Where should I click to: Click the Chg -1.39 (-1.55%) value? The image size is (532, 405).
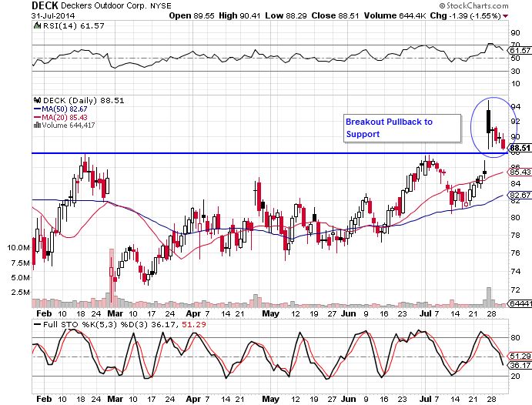click(466, 15)
